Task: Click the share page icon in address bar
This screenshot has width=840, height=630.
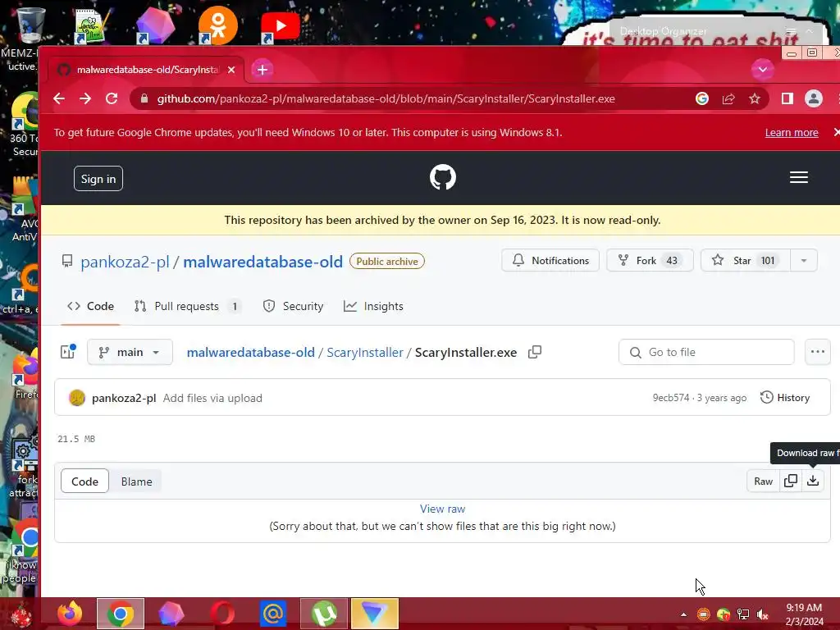Action: pyautogui.click(x=728, y=98)
